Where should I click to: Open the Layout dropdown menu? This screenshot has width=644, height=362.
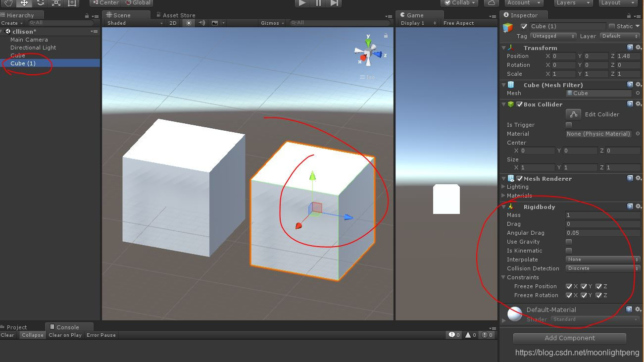(x=617, y=3)
